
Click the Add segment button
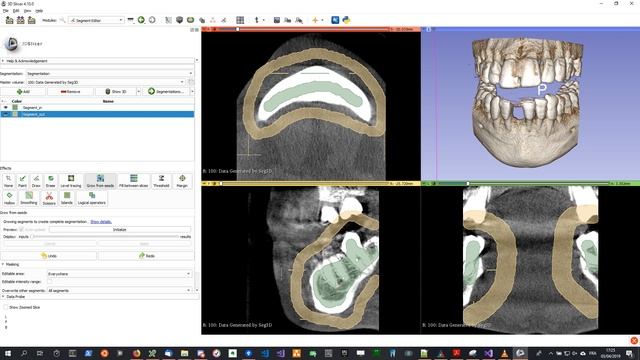pos(23,91)
